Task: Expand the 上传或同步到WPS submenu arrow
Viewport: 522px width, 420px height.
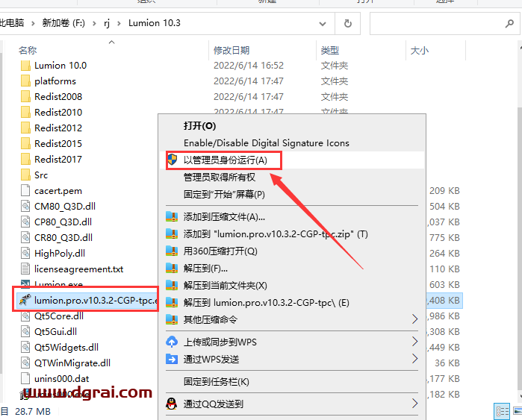Action: 414,342
